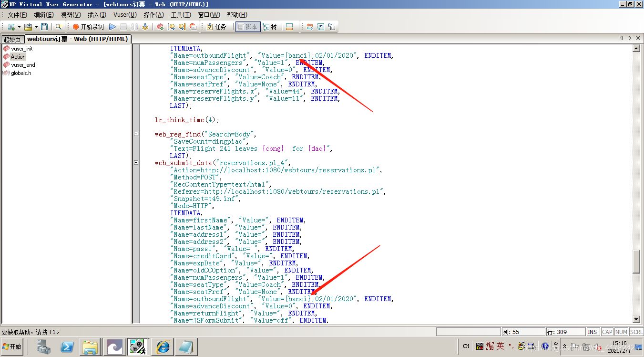
Task: Click the volume speaker tray icon
Action: (597, 346)
